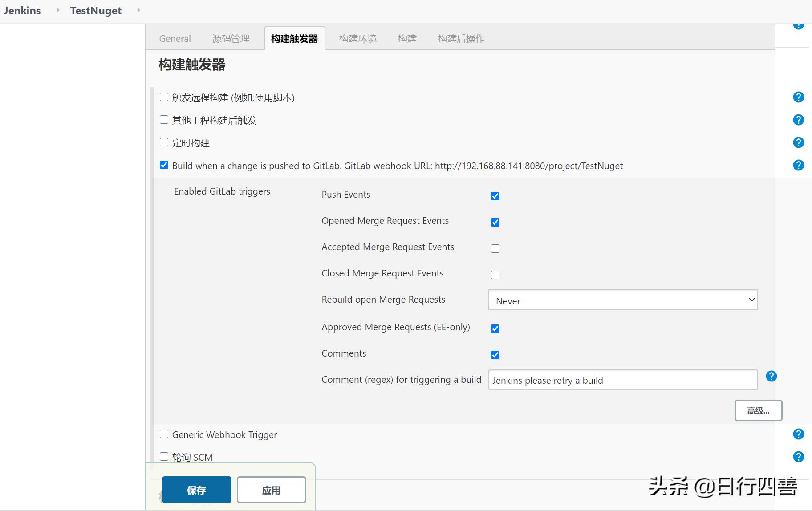Show help for 定时构建 option
Image resolution: width=812 pixels, height=511 pixels.
coord(798,142)
